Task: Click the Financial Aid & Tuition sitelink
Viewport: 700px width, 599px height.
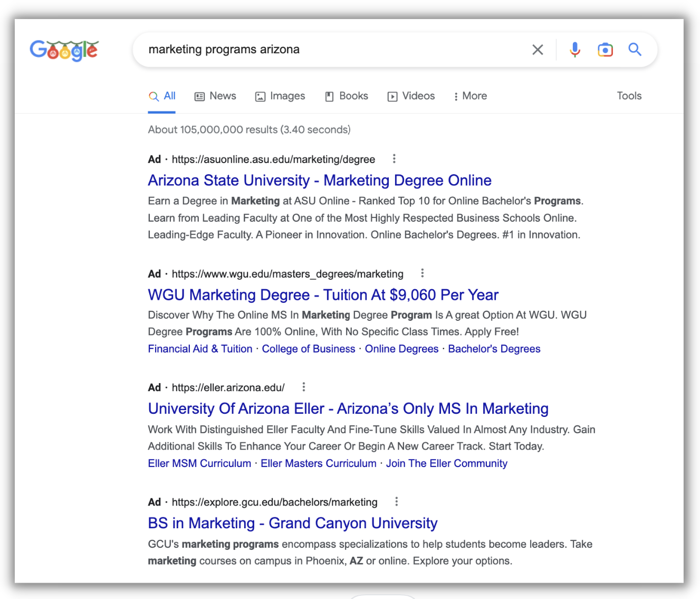Action: pos(200,349)
